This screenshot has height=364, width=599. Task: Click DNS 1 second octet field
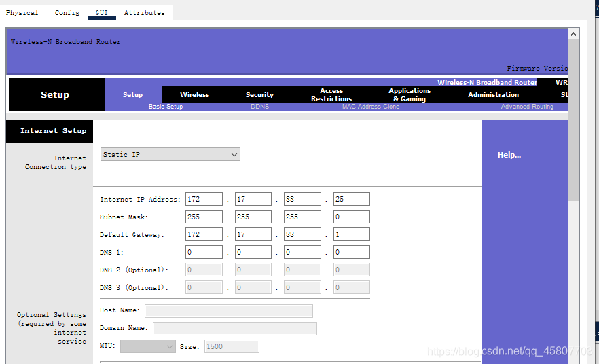click(253, 252)
